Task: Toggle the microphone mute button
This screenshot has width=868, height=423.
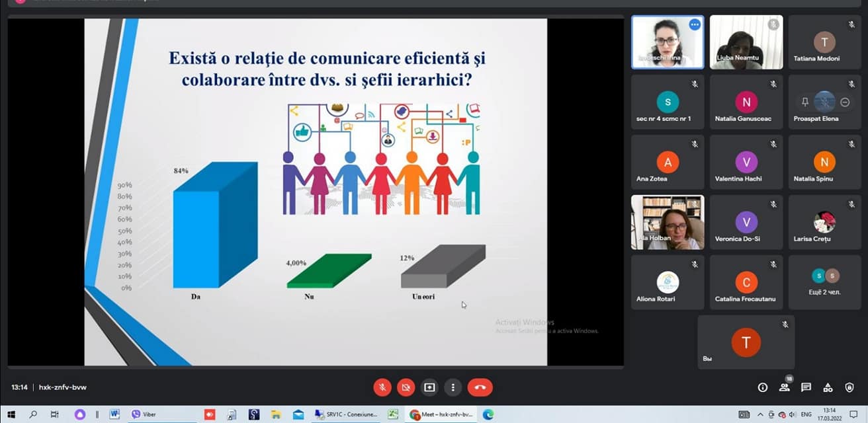Action: coord(382,387)
